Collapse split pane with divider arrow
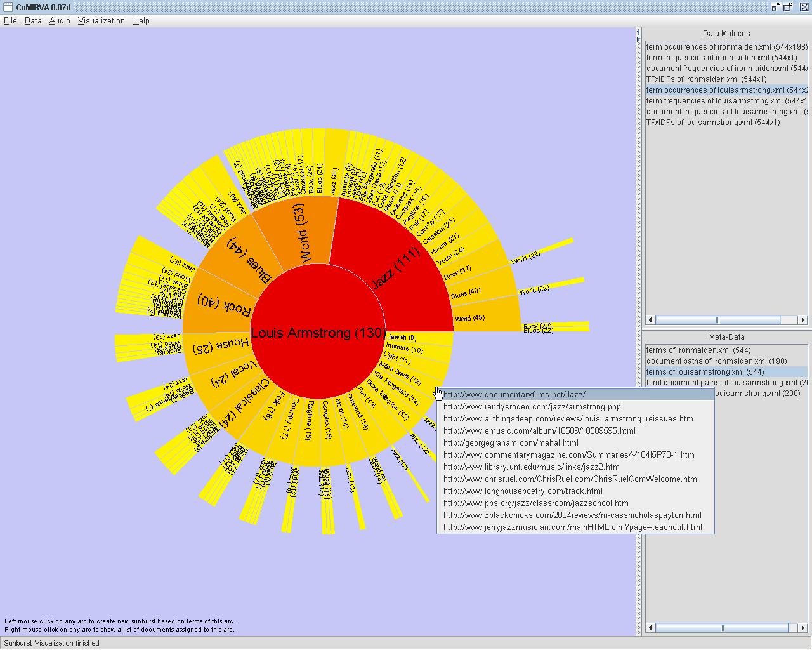 (x=639, y=32)
